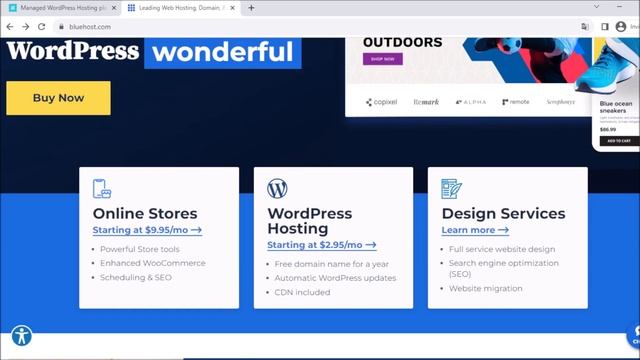
Task: Click the address bar showing bluehost.com
Action: pos(318,27)
